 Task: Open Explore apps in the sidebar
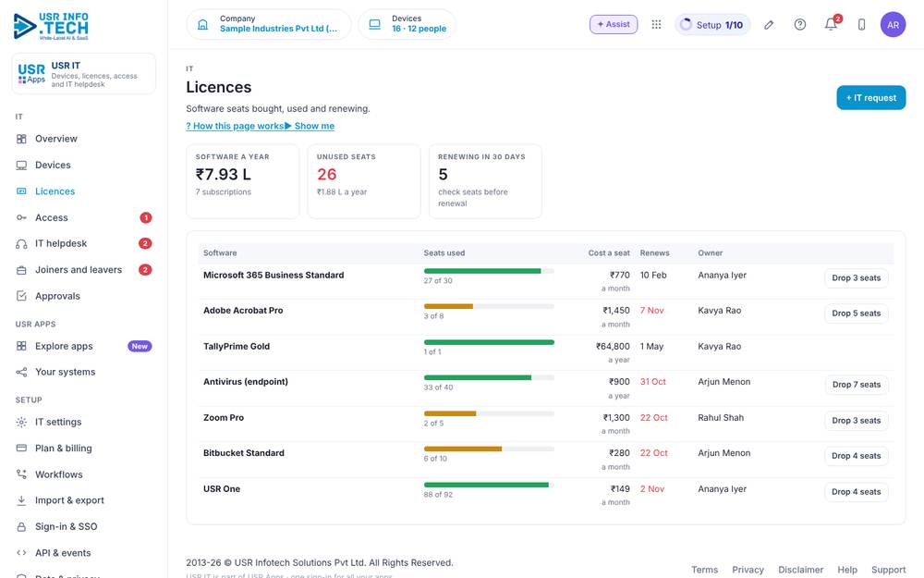84,346
